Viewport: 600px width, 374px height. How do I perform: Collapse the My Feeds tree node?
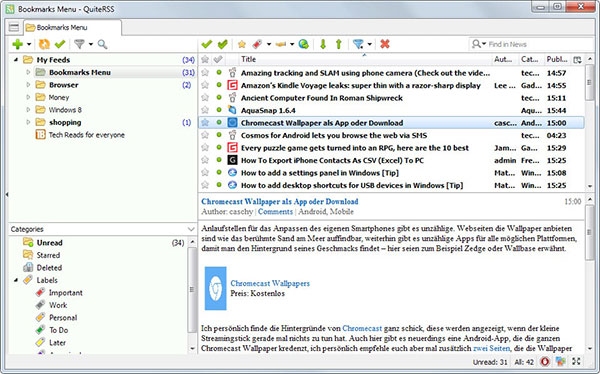[16, 60]
